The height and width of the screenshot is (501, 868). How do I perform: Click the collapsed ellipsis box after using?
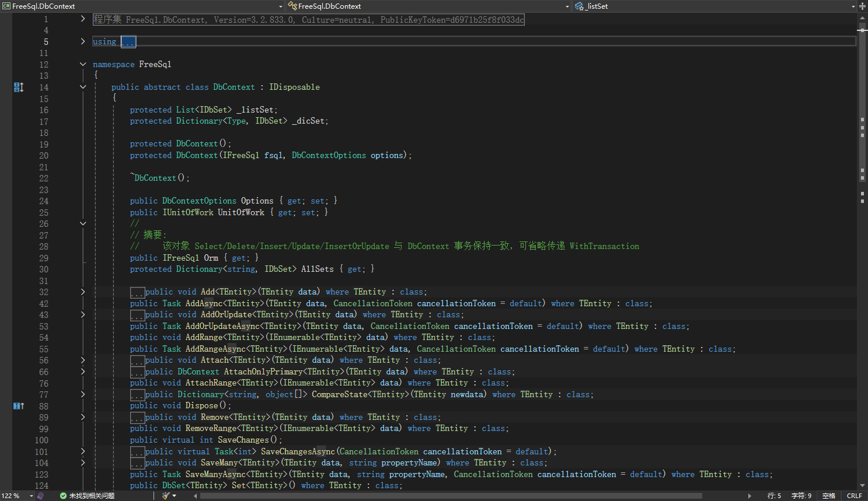point(128,42)
